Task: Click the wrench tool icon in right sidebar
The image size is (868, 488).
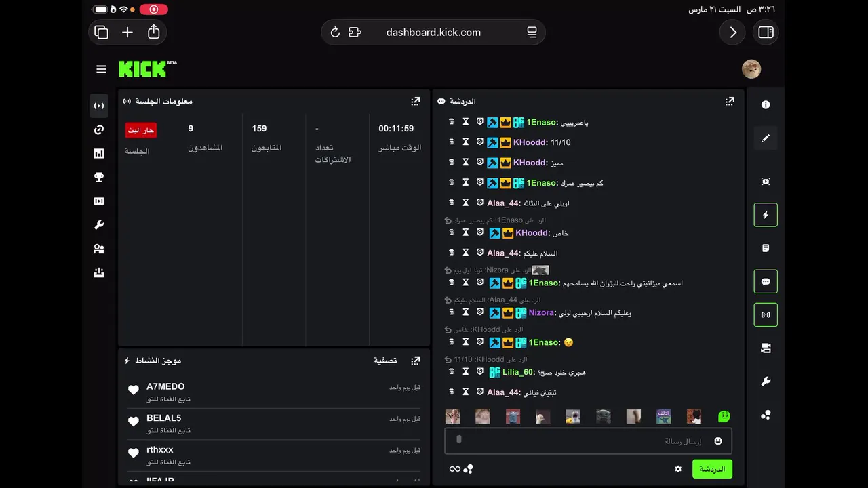Action: [766, 382]
